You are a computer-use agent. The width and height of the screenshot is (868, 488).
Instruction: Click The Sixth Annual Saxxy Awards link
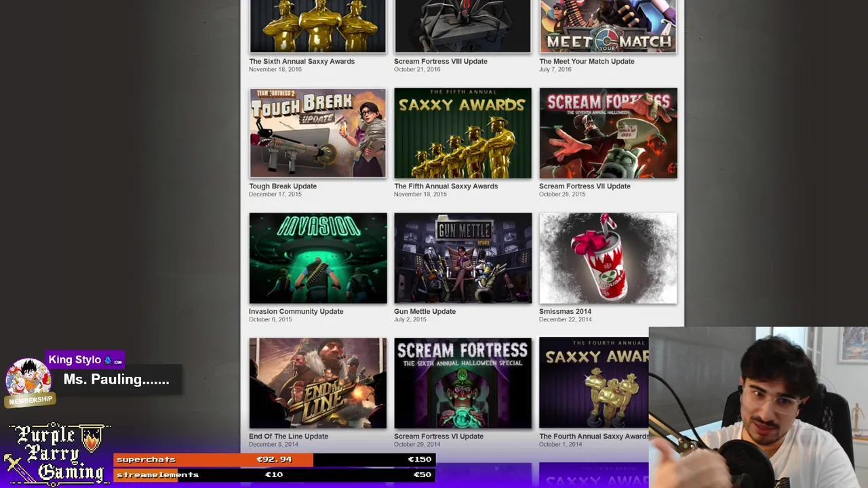tap(302, 61)
